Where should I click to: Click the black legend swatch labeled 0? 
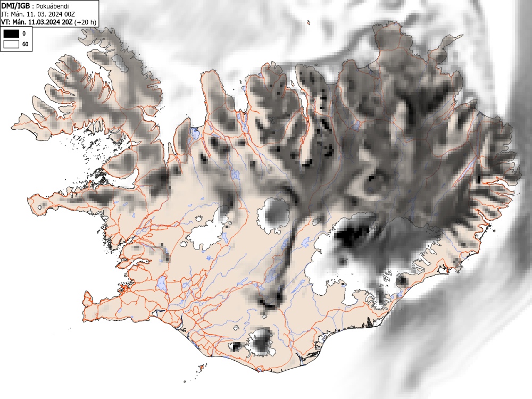click(11, 33)
